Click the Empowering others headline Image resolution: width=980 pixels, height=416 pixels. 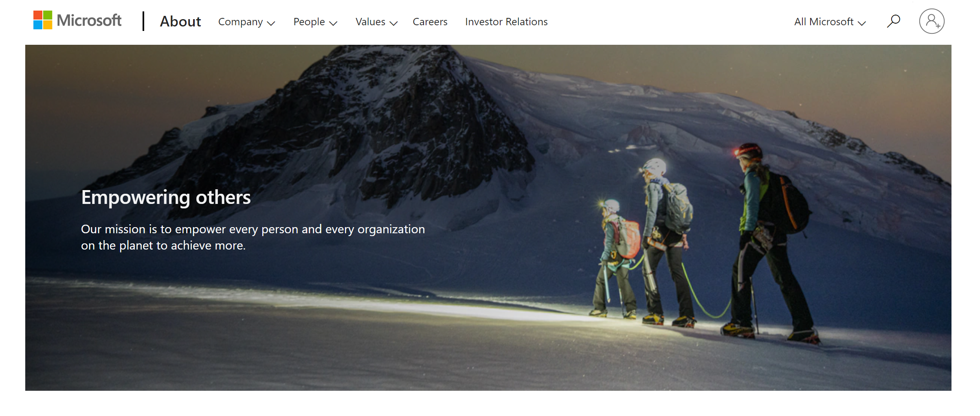point(166,197)
